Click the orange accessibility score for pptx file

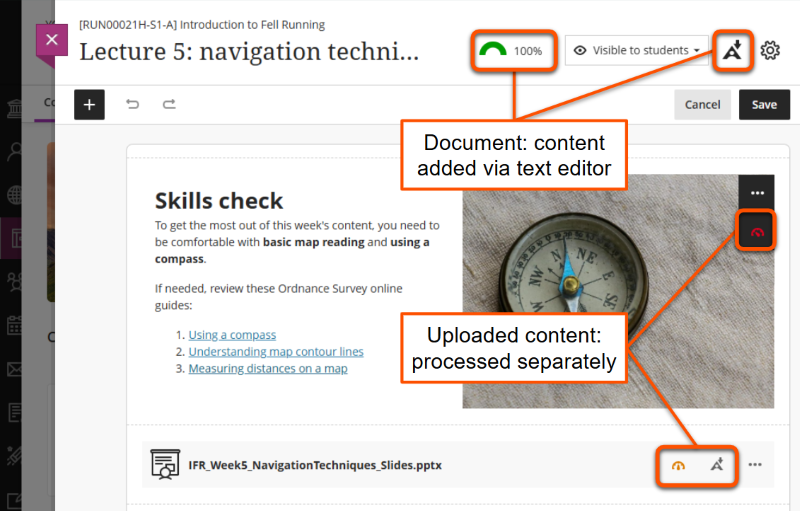tap(679, 465)
